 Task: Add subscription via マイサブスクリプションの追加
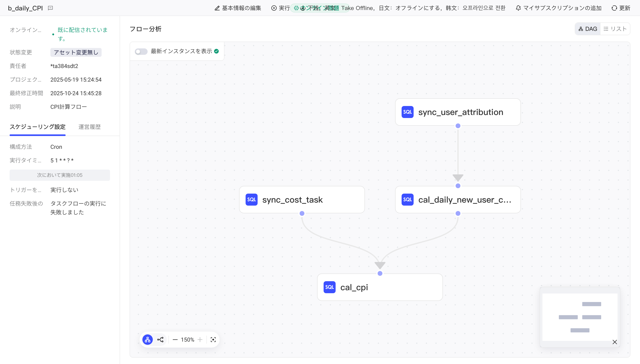[x=558, y=8]
